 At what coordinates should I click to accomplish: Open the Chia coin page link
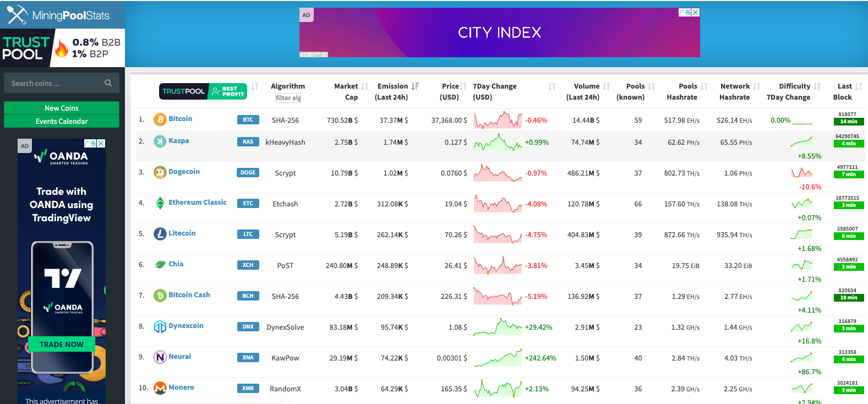pyautogui.click(x=176, y=264)
